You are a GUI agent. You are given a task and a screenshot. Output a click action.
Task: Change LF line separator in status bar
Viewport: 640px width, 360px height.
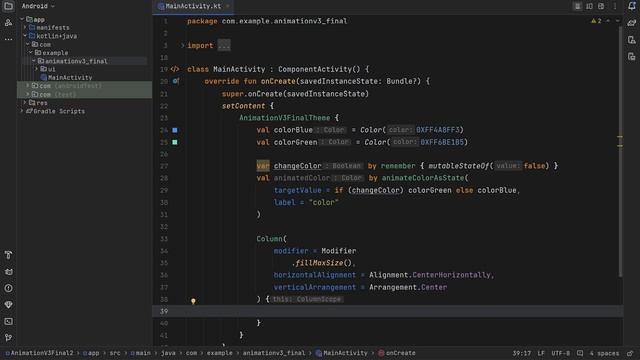point(541,353)
